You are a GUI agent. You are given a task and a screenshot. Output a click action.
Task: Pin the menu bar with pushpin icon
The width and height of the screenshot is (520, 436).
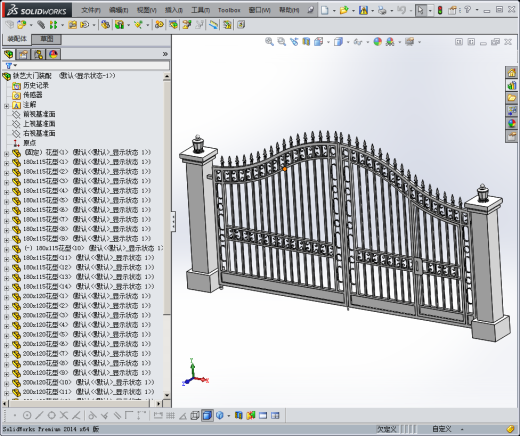310,10
